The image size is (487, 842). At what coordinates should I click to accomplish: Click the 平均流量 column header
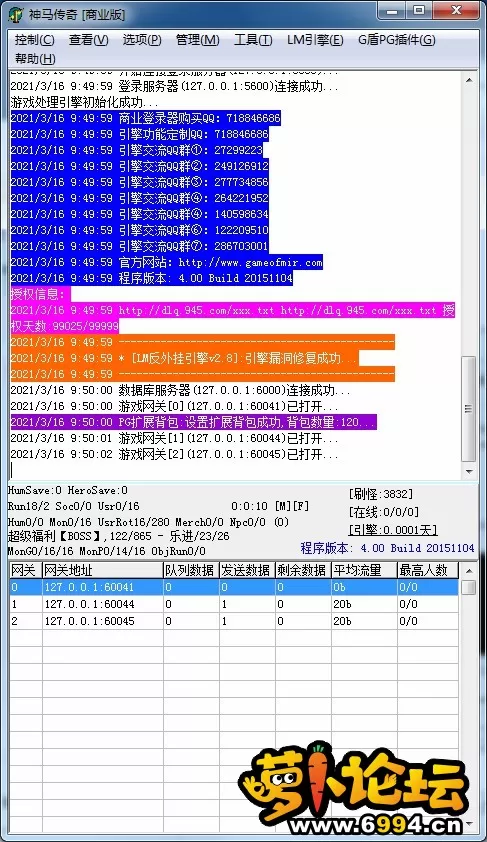click(x=364, y=570)
